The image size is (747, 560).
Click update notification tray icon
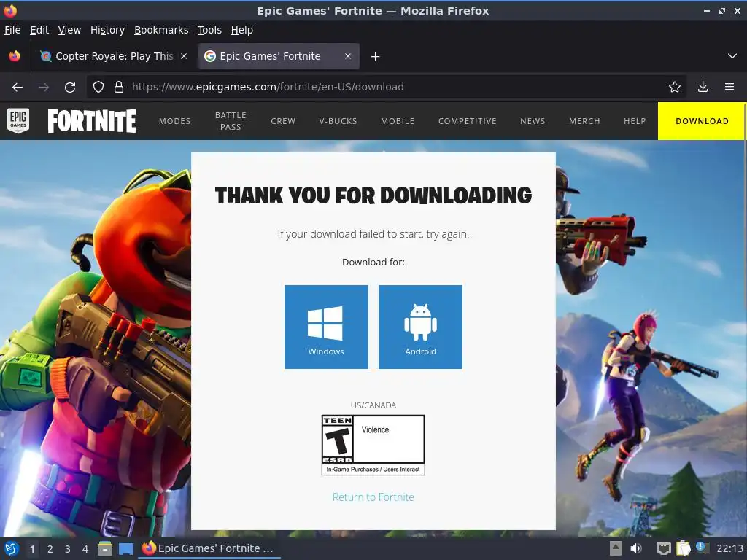(701, 548)
